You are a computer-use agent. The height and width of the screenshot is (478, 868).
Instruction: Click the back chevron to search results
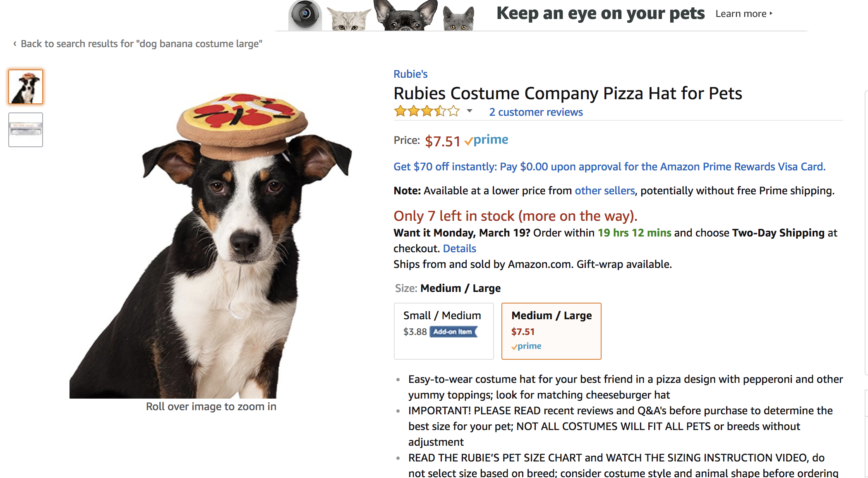[15, 43]
